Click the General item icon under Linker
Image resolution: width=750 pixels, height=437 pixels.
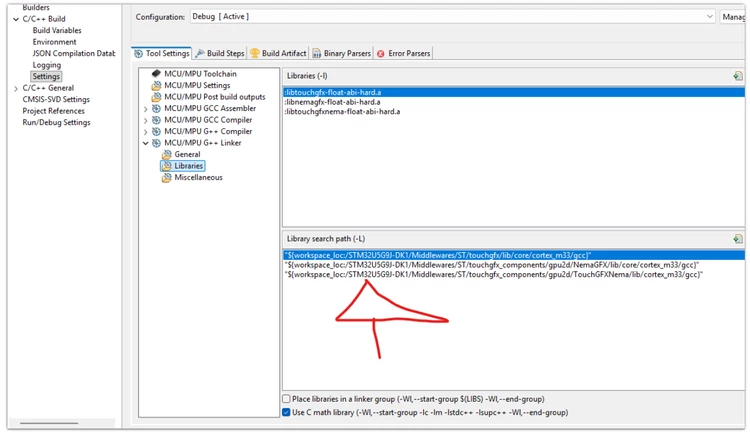166,154
